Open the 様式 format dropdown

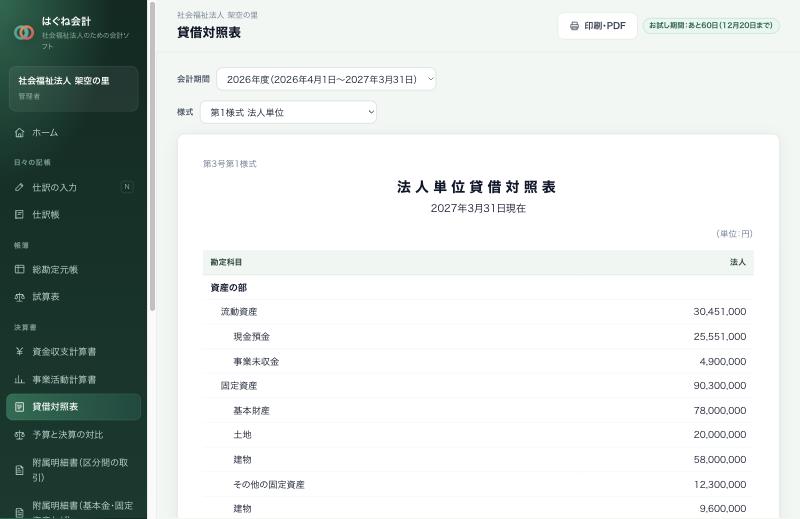pos(288,112)
